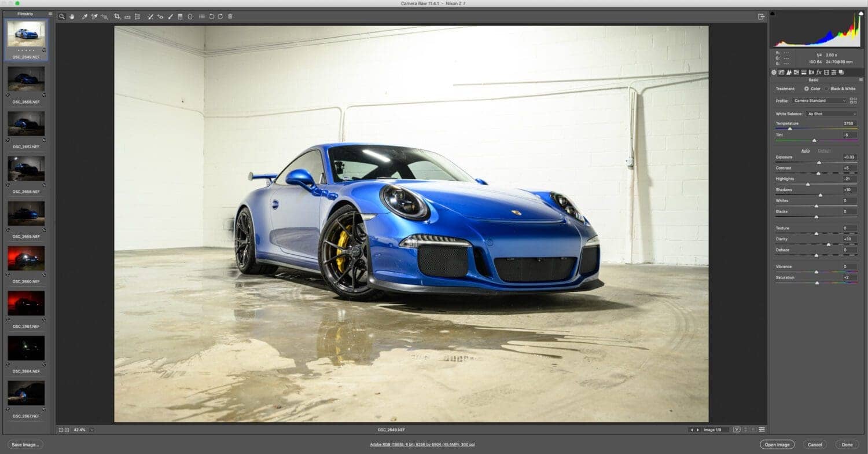Select the Crop tool
868x454 pixels.
[x=117, y=17]
